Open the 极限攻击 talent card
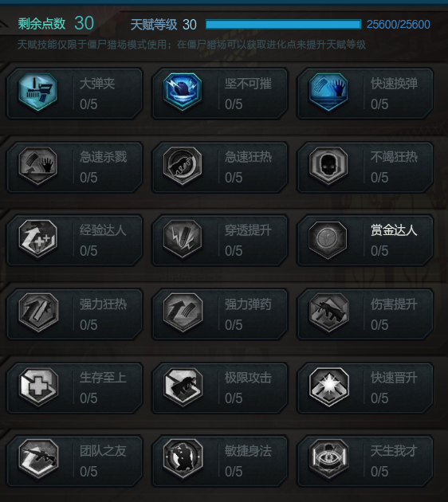The image size is (448, 502). pyautogui.click(x=220, y=388)
